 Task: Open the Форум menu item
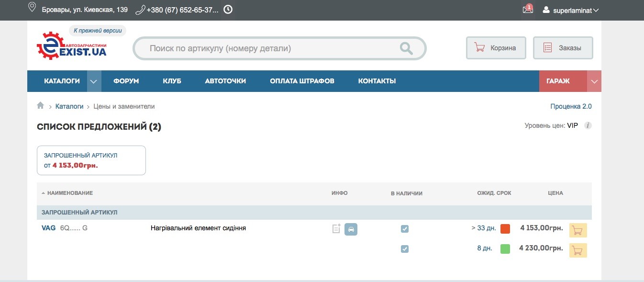click(x=126, y=81)
